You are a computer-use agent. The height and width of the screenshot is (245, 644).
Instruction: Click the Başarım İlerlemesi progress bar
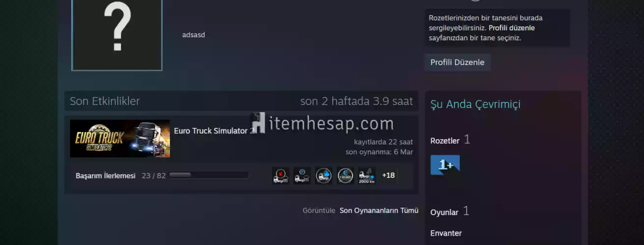click(x=209, y=175)
